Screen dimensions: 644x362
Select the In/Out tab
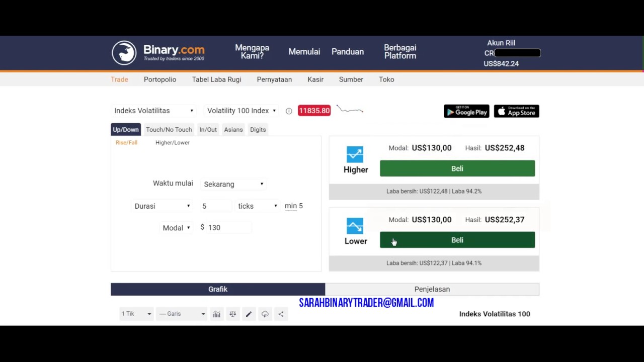click(208, 130)
